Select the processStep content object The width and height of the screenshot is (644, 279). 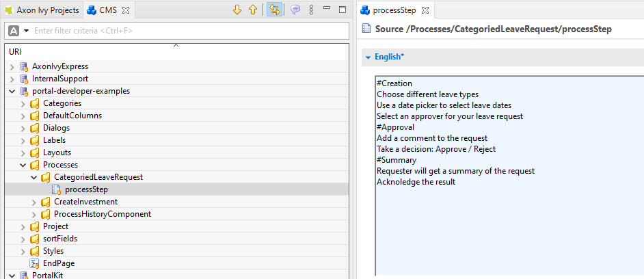click(x=85, y=189)
